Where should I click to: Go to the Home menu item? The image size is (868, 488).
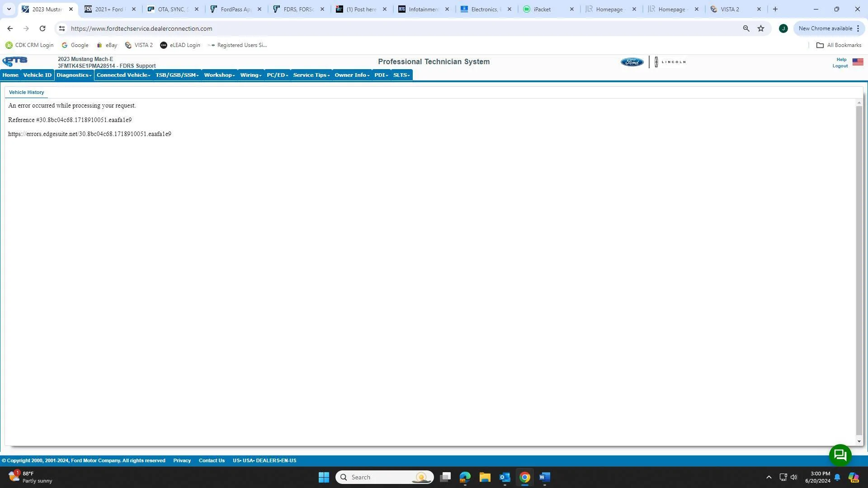pyautogui.click(x=10, y=75)
